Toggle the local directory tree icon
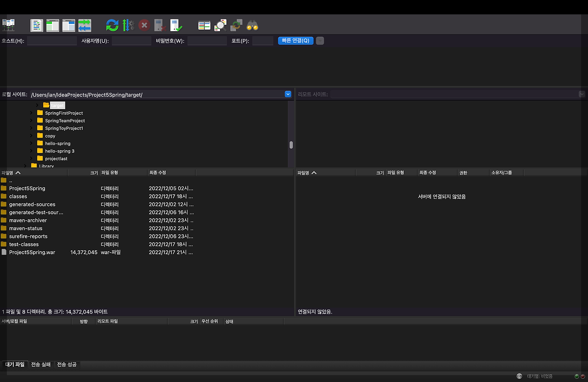588x382 pixels. tap(53, 25)
